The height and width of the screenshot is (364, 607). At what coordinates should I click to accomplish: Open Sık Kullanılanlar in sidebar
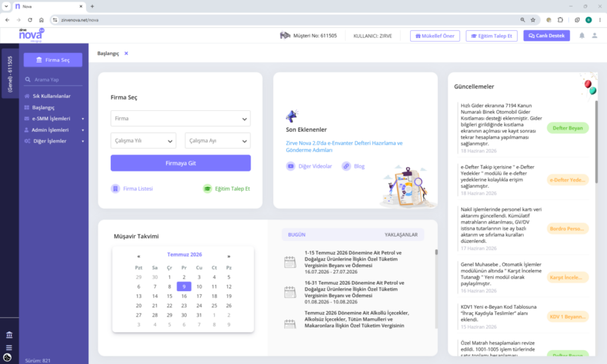52,96
